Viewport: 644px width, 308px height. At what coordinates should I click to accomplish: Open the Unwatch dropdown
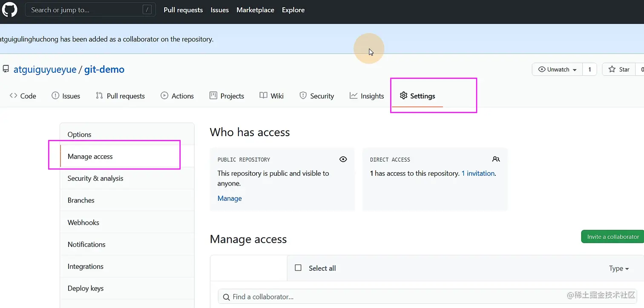click(557, 69)
